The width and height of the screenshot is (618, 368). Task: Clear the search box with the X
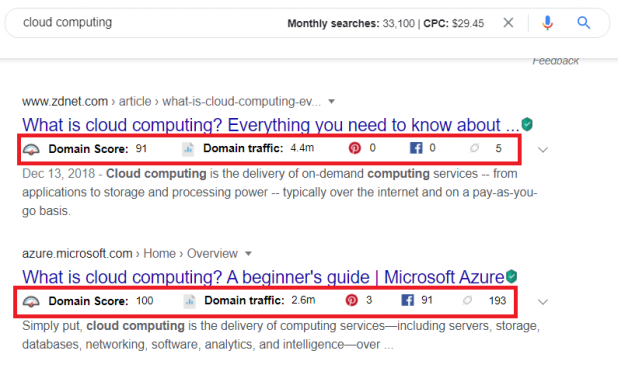click(508, 23)
